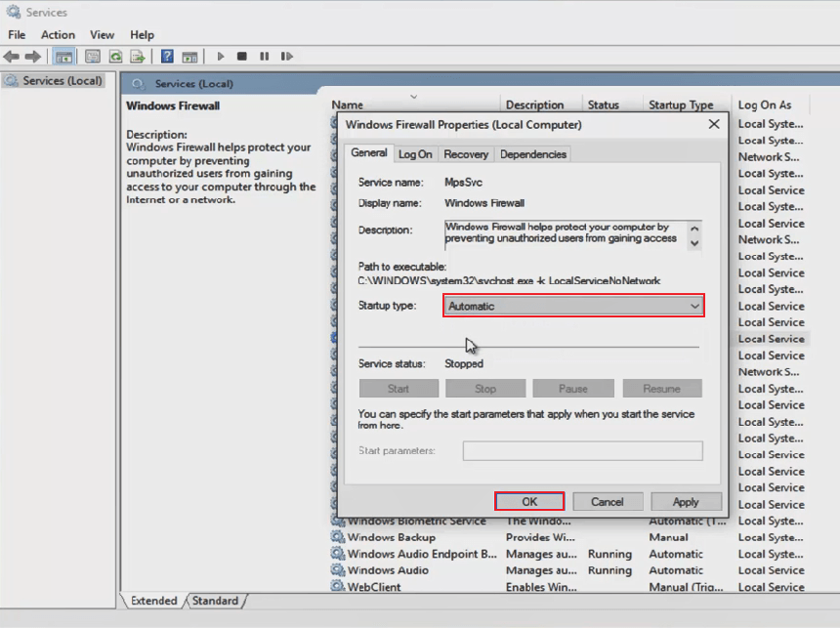
Task: Click the Windows Firewall heading in the left pane
Action: click(173, 105)
